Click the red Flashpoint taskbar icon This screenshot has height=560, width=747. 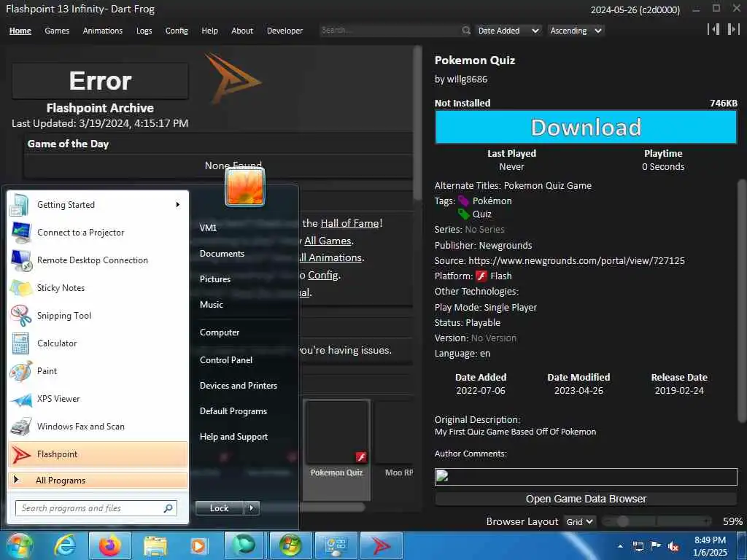(381, 545)
